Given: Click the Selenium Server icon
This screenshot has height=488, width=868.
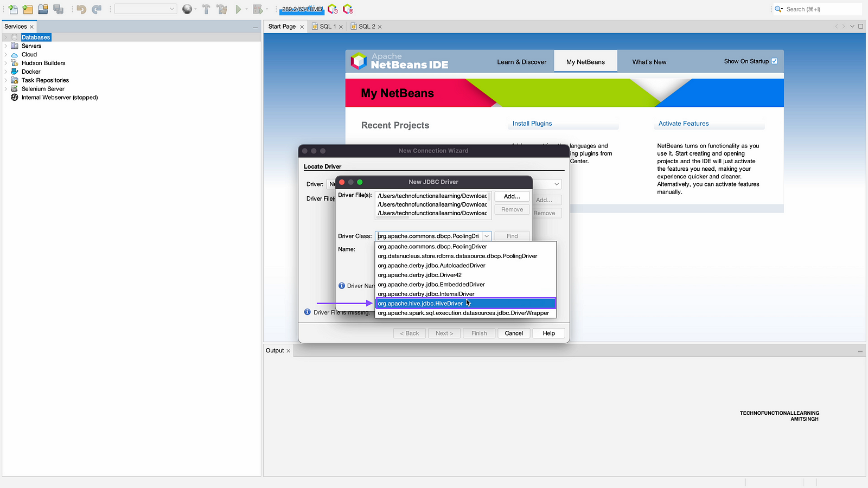Looking at the screenshot, I should 15,89.
